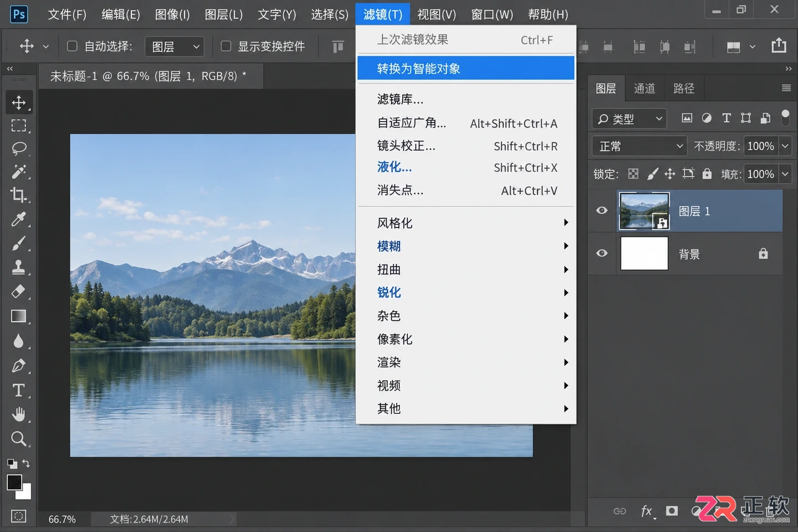The image size is (798, 532).
Task: Open 滤镜库... from the menu
Action: coord(466,99)
